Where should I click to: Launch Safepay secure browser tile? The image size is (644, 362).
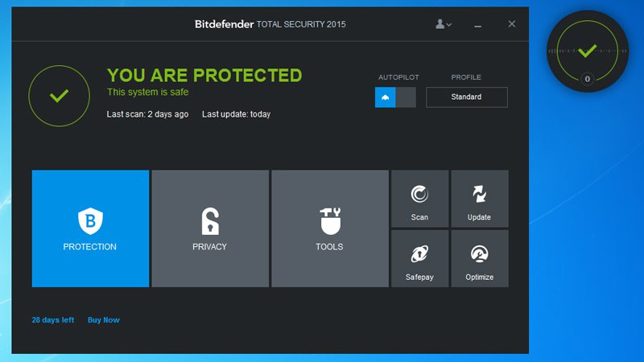click(419, 258)
